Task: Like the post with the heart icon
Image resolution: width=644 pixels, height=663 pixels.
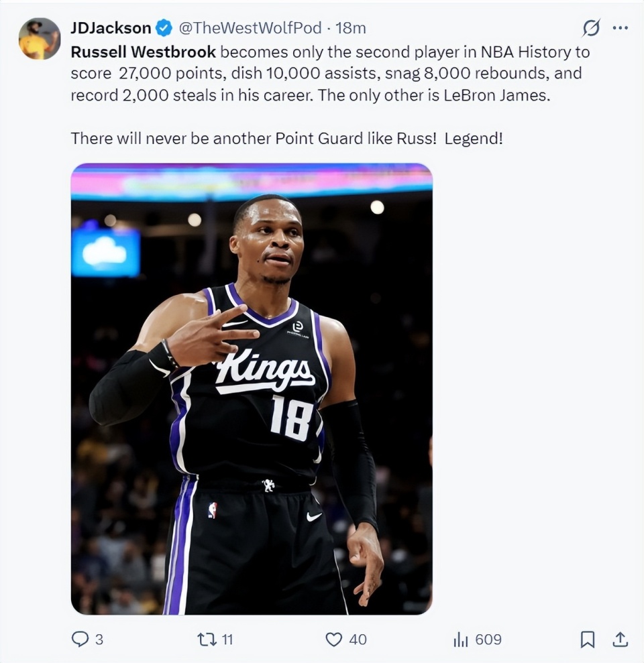Action: [x=333, y=640]
